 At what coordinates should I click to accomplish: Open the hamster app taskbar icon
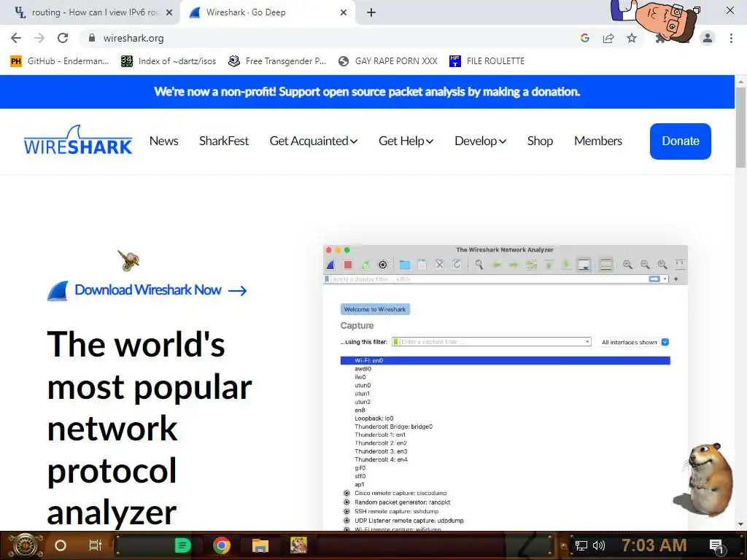pos(298,545)
